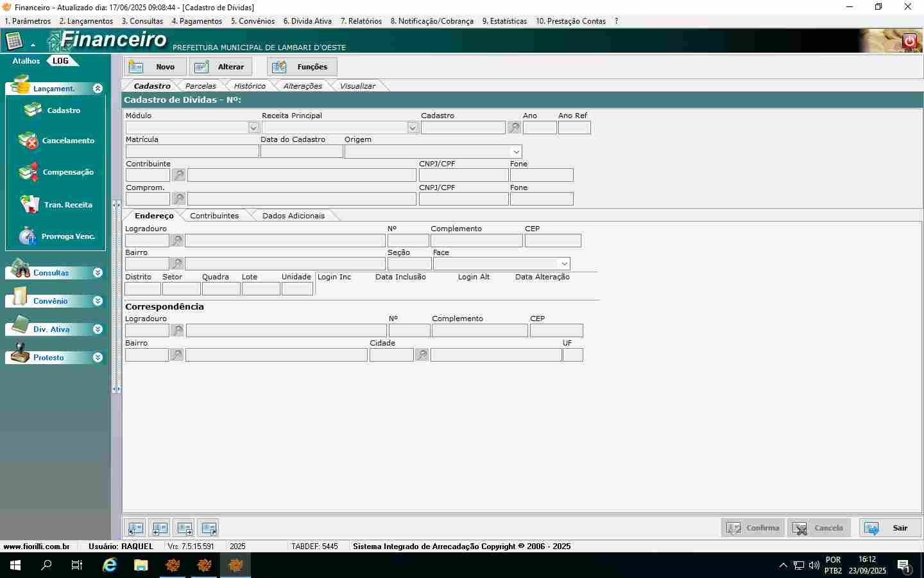Click the Contribuinte search magnifier icon
This screenshot has width=924, height=578.
tap(178, 175)
